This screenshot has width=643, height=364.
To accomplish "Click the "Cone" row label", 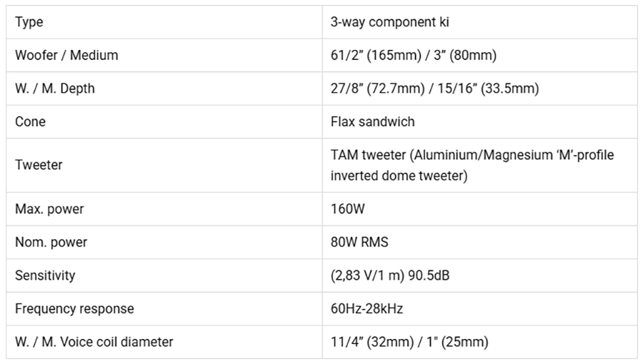I will point(30,121).
